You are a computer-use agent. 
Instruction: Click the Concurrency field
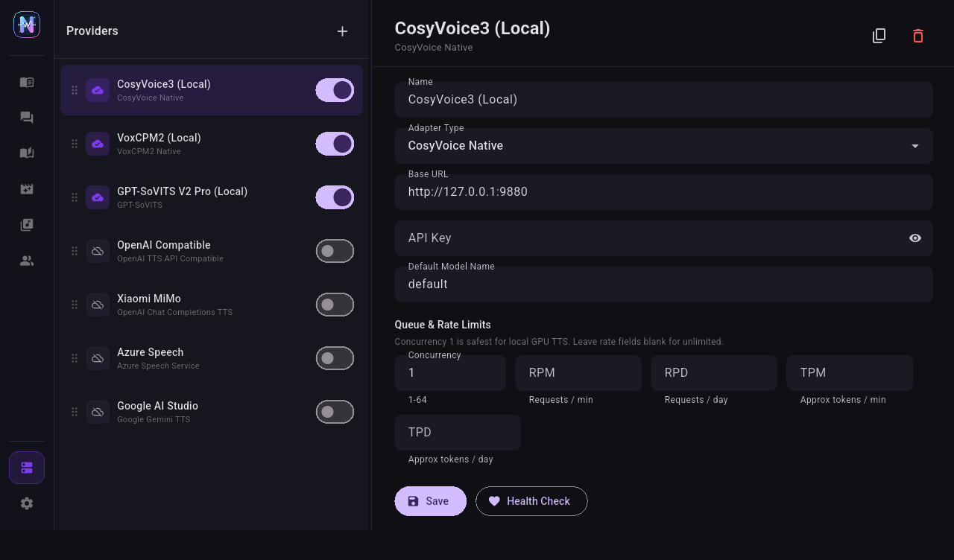(450, 373)
